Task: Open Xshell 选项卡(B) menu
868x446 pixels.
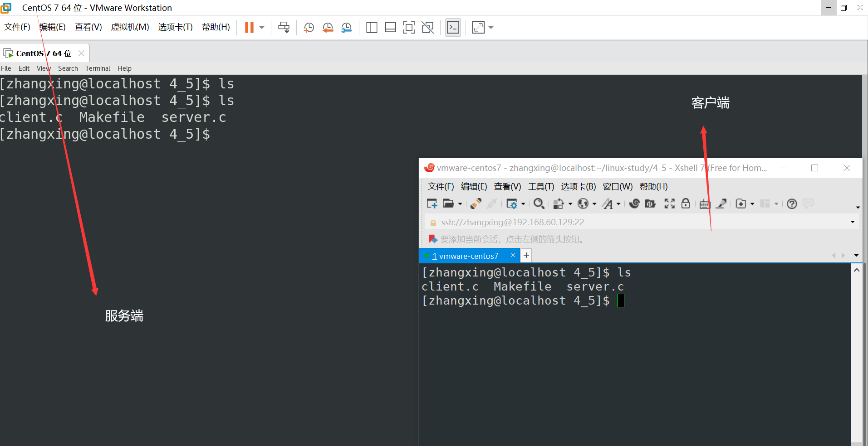Action: (x=578, y=187)
